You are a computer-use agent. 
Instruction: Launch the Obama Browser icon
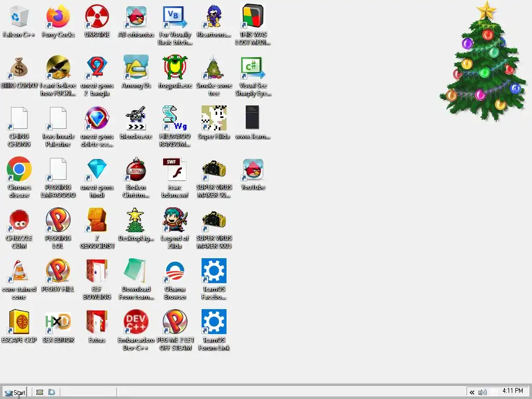click(x=175, y=271)
